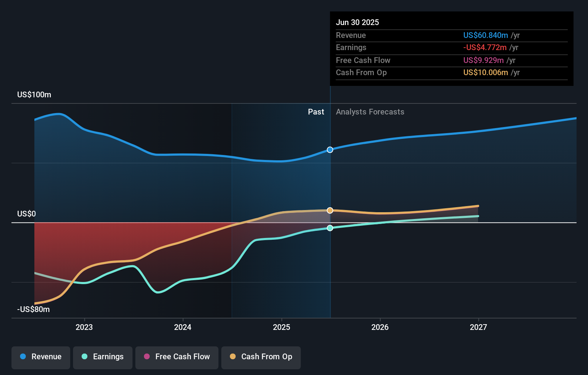Toggle the Revenue series visibility
Viewport: 588px width, 375px height.
coord(40,357)
